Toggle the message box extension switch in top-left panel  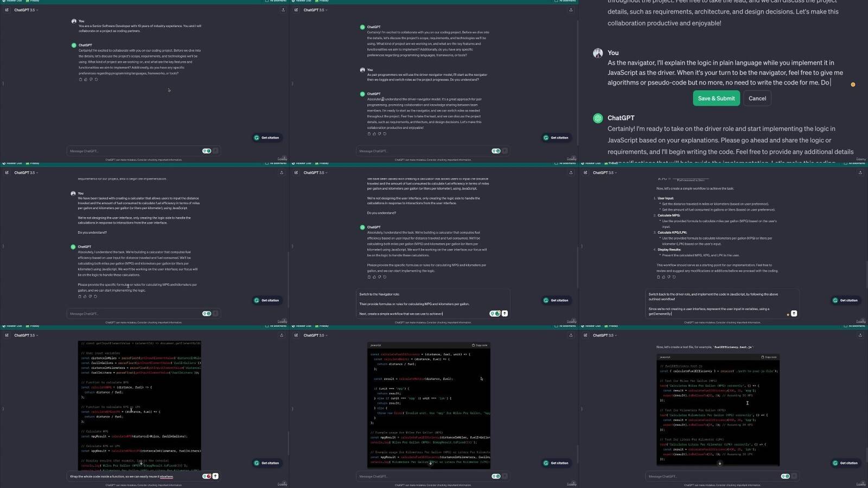[x=207, y=151]
